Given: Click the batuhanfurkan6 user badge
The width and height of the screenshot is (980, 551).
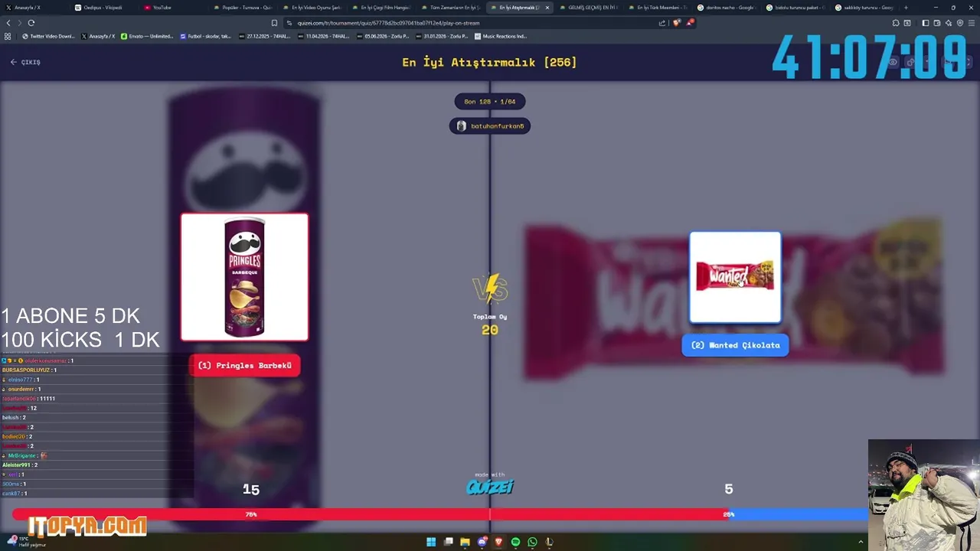Looking at the screenshot, I should tap(490, 126).
